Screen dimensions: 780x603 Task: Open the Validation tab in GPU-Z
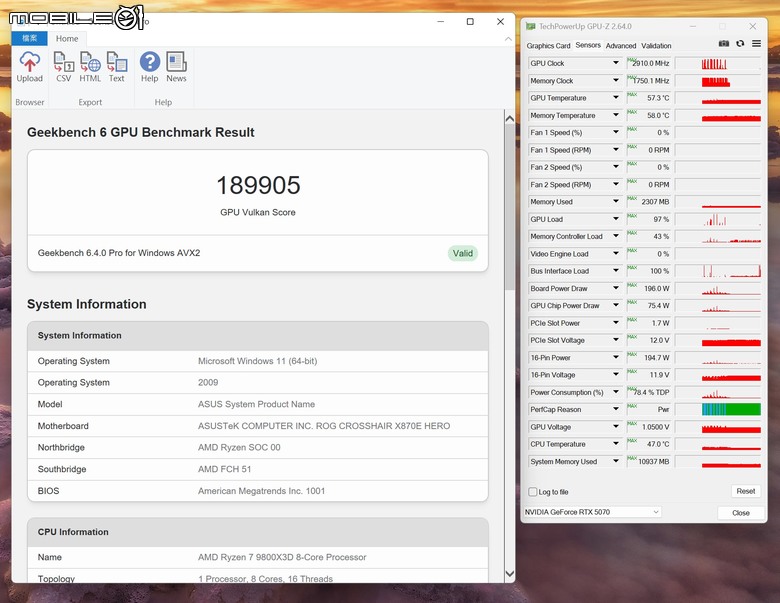656,46
